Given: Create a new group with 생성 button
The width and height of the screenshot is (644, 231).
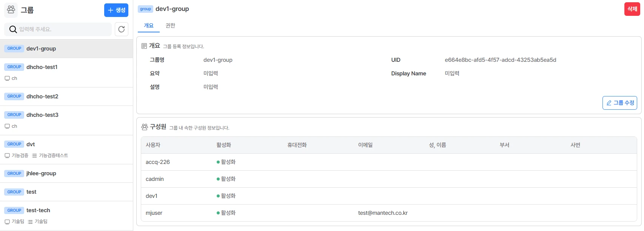Looking at the screenshot, I should [116, 10].
